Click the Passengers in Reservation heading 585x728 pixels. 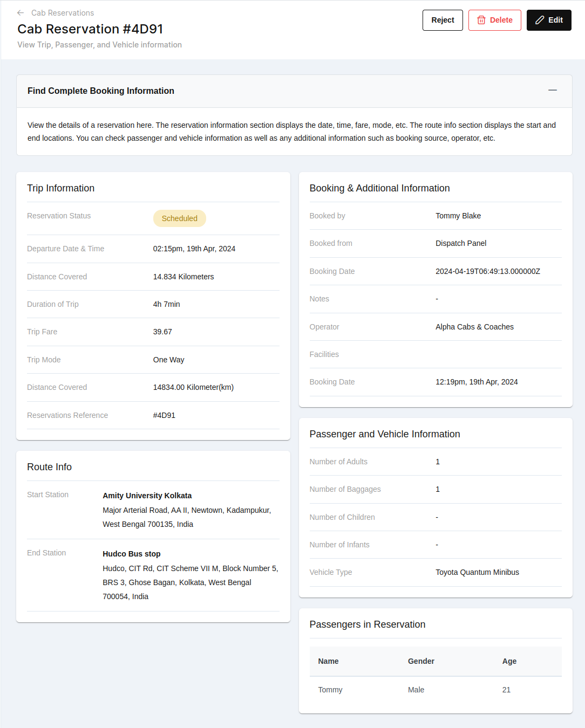coord(367,624)
